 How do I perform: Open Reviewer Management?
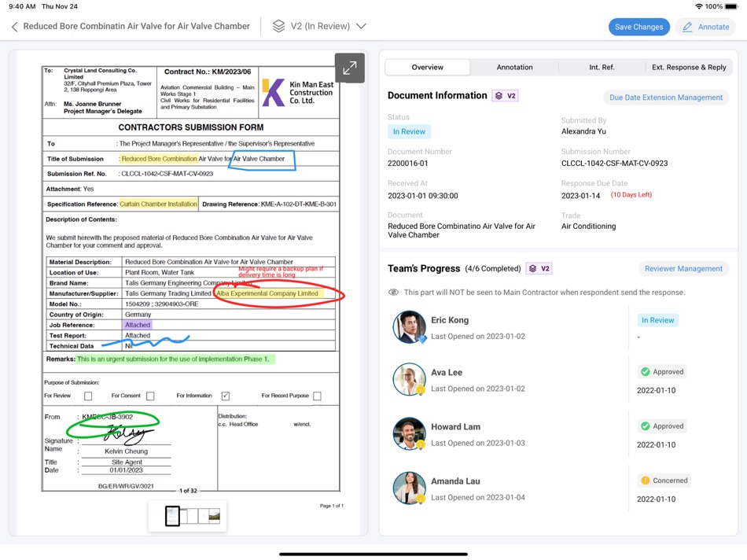click(x=683, y=269)
